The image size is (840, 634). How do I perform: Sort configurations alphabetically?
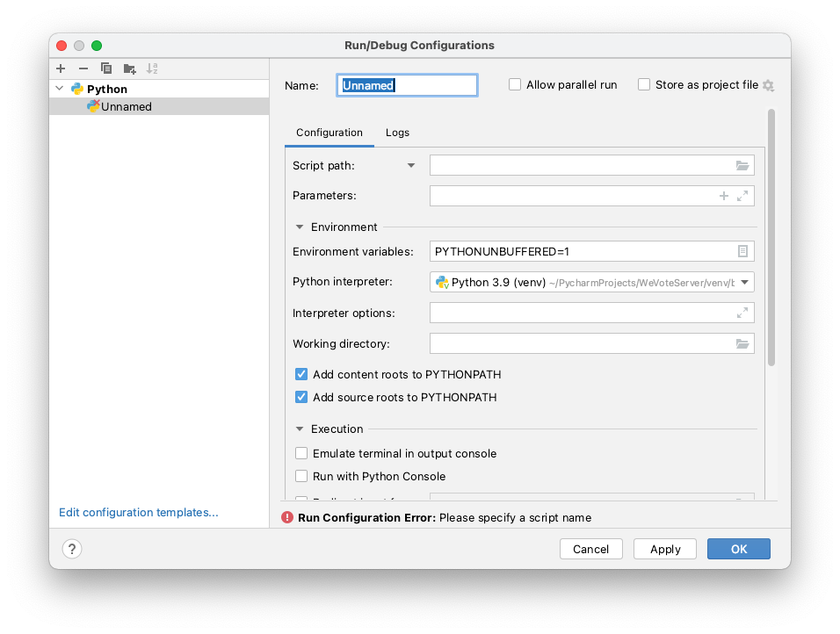[152, 68]
